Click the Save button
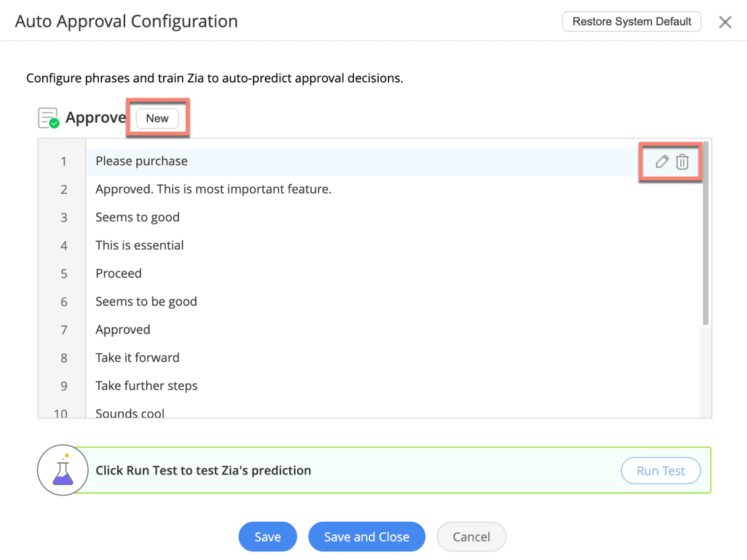 [x=267, y=537]
